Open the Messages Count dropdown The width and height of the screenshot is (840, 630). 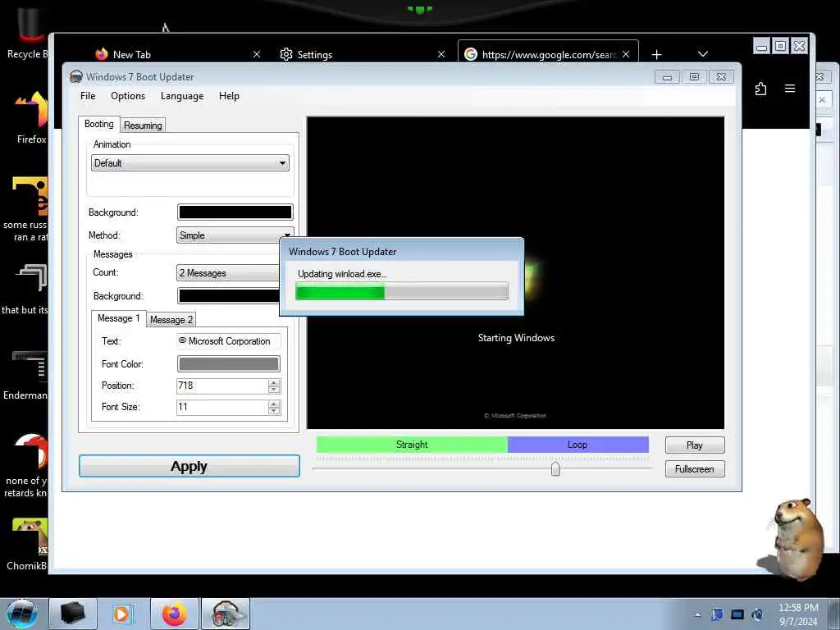229,273
